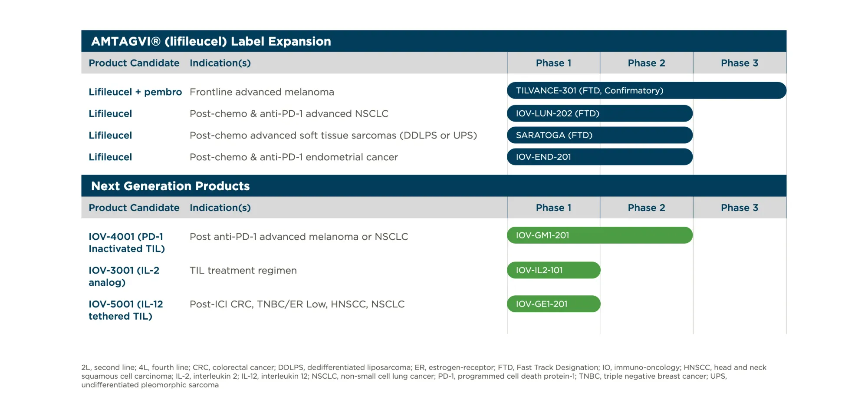Click Phase 3 header in Next Generation table
The image size is (868, 413).
tap(740, 208)
